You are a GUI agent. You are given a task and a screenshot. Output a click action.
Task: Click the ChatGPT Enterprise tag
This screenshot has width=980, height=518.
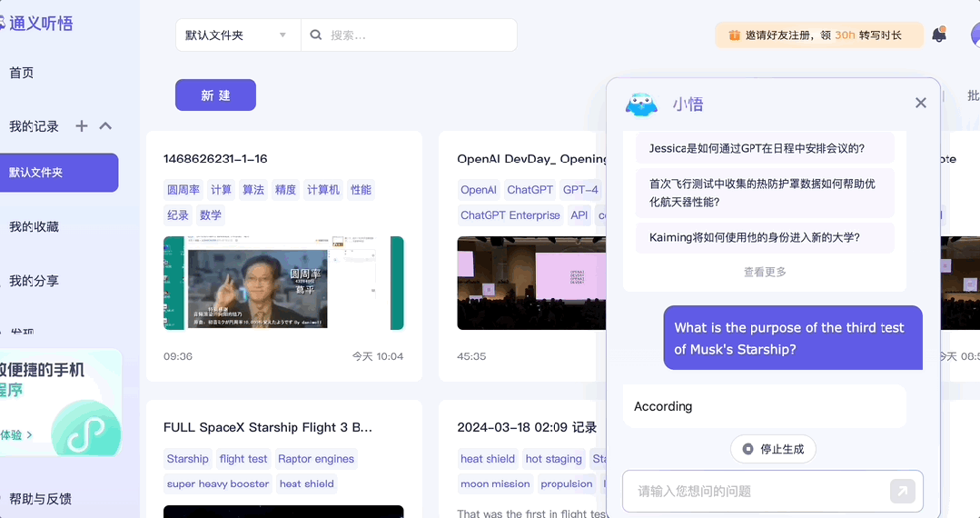[510, 215]
